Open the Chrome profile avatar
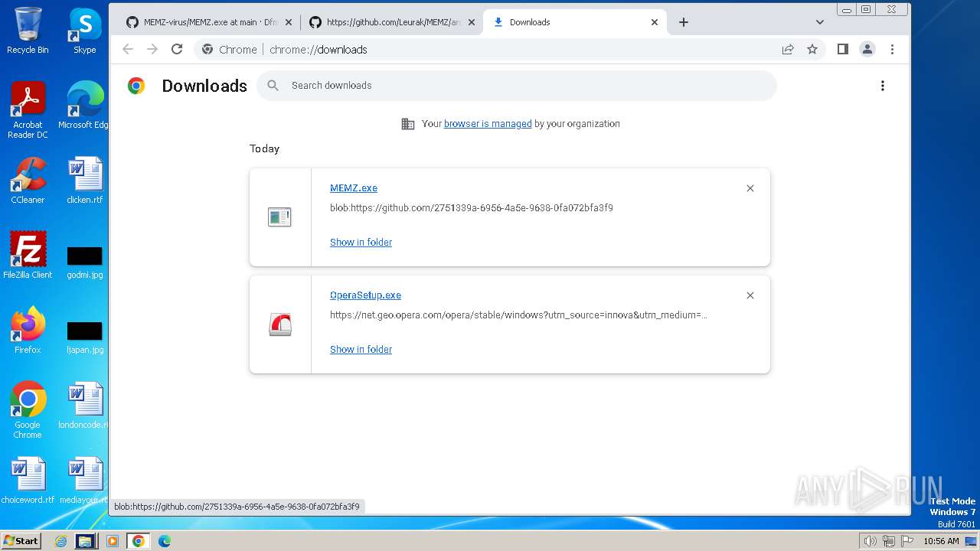Image resolution: width=980 pixels, height=551 pixels. [x=867, y=49]
